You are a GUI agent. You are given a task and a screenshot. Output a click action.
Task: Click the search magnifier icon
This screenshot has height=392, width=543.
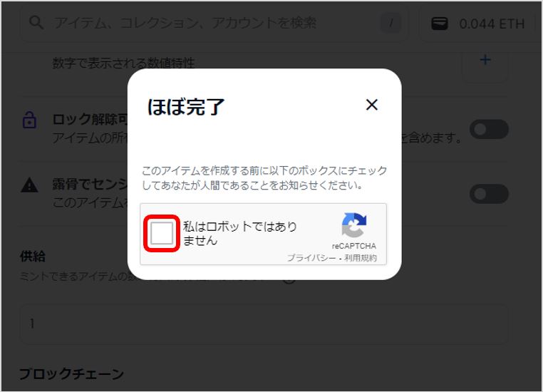tap(36, 23)
